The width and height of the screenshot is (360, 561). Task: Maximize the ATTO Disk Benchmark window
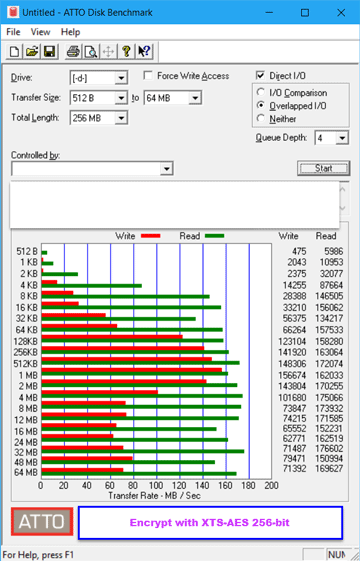[305, 13]
